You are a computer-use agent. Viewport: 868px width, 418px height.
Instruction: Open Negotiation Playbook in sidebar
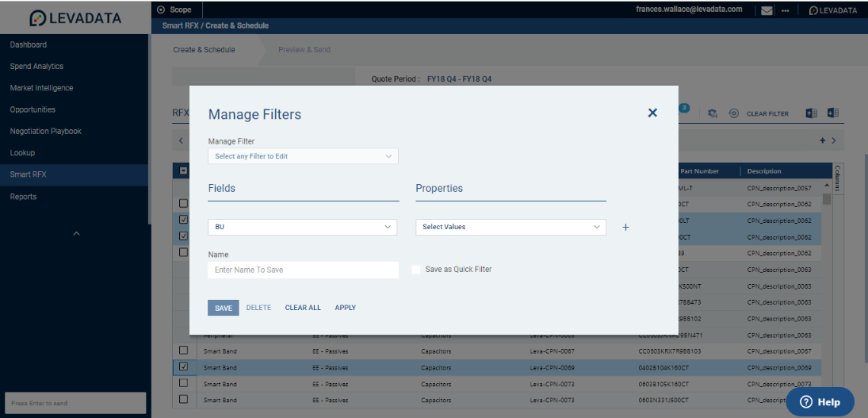pyautogui.click(x=45, y=131)
